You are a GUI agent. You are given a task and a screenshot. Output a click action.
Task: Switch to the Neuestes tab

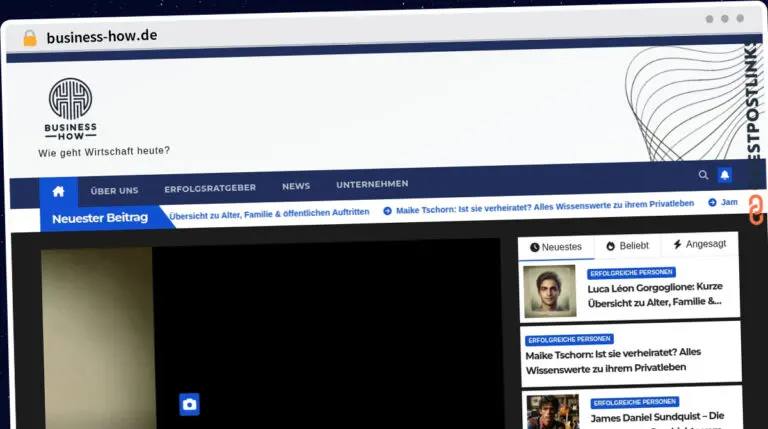[556, 247]
